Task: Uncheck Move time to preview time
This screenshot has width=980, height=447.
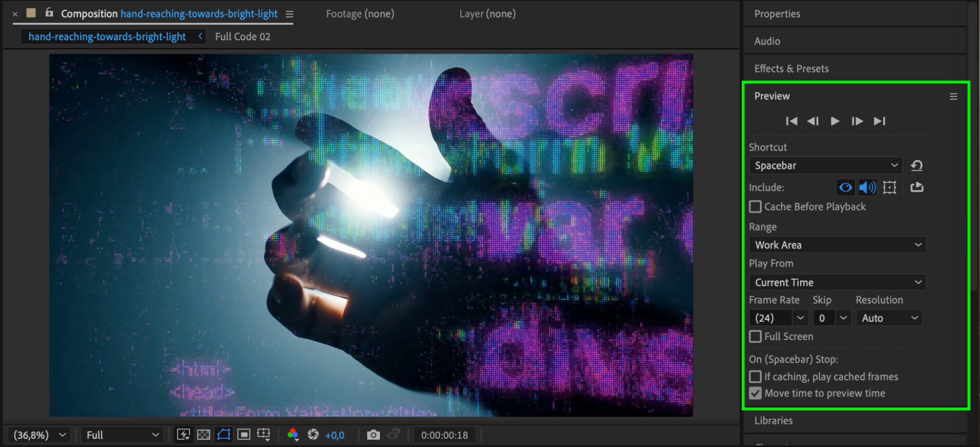Action: 755,394
